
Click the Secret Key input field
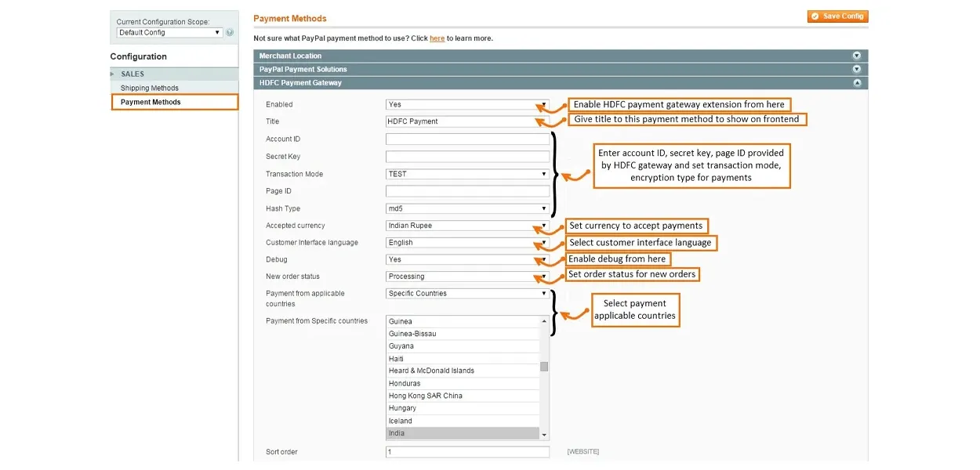(x=467, y=157)
